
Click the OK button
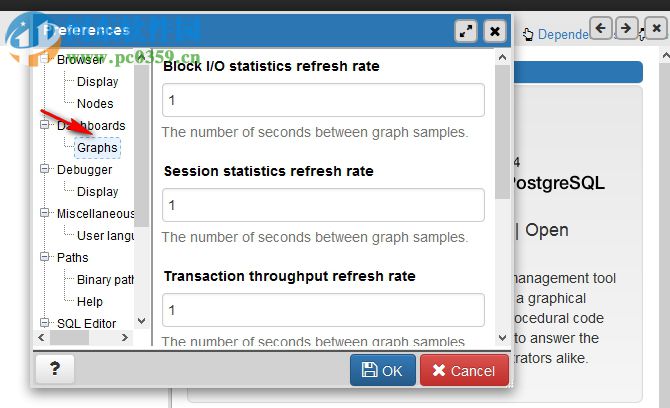(382, 370)
